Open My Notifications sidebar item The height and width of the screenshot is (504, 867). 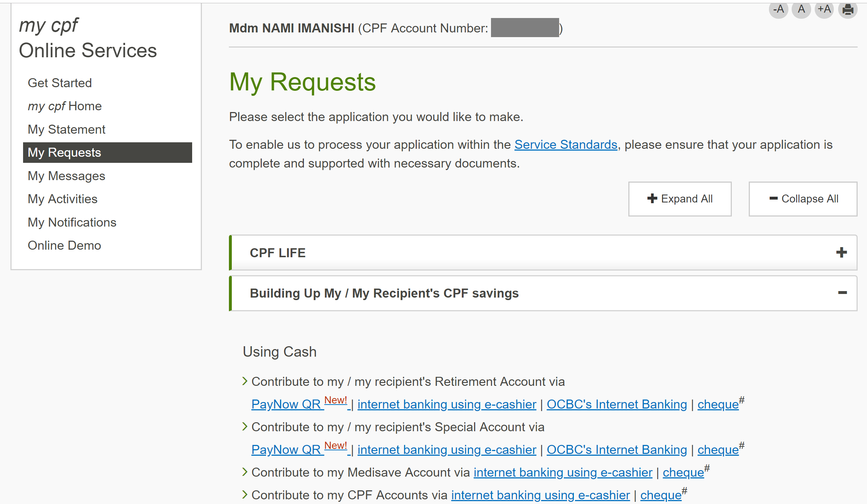72,222
